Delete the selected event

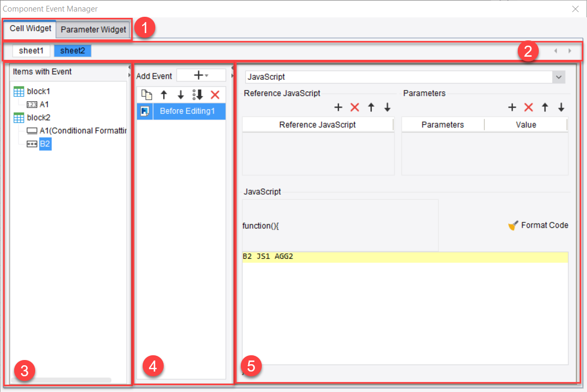215,95
